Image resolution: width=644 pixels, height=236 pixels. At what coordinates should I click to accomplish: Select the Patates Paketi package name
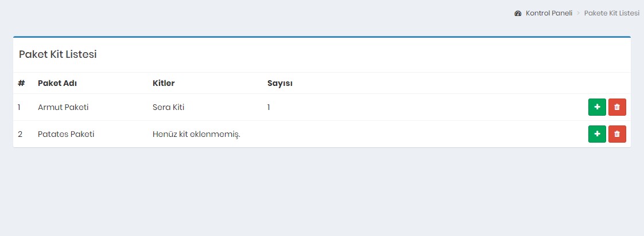pyautogui.click(x=66, y=134)
